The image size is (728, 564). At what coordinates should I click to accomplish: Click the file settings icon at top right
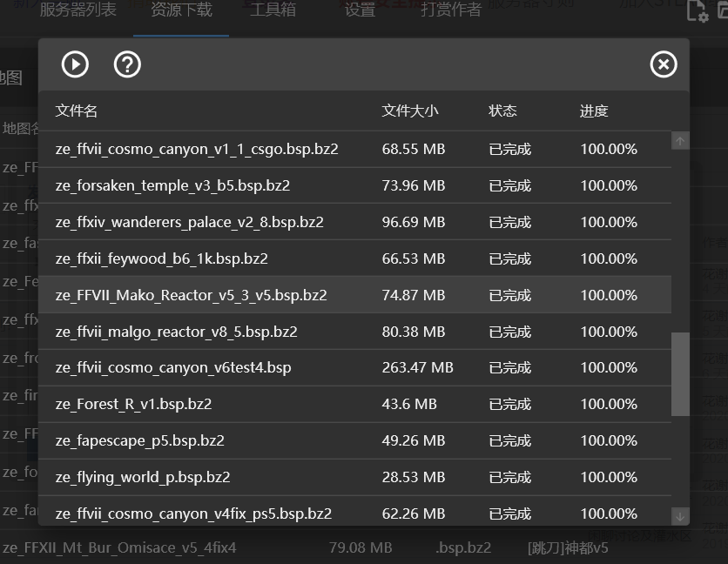click(x=698, y=10)
